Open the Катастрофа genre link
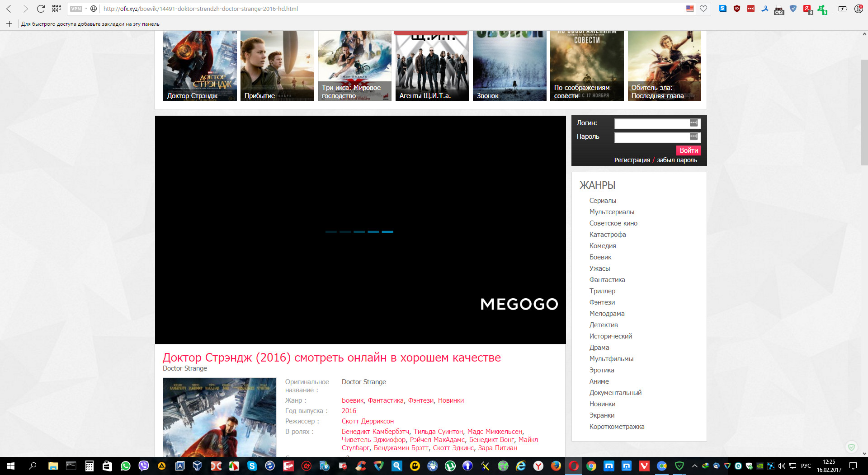This screenshot has height=475, width=868. [608, 235]
